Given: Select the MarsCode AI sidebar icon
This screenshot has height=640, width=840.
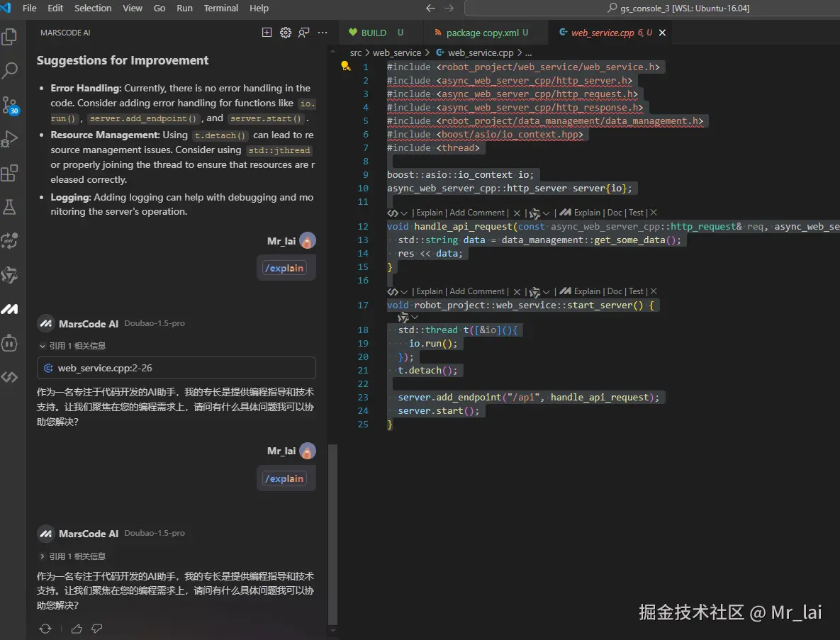Looking at the screenshot, I should tap(10, 308).
